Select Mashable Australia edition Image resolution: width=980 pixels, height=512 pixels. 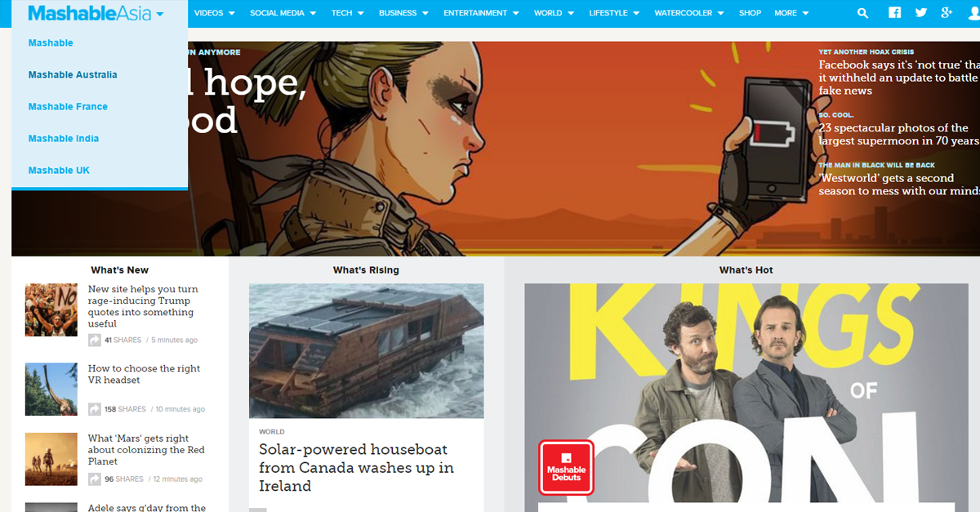pos(73,75)
